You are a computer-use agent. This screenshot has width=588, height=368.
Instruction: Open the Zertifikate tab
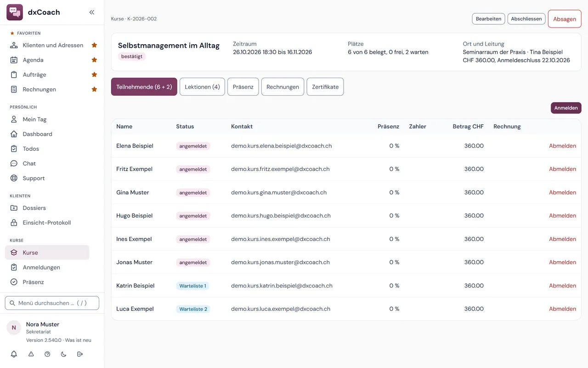pyautogui.click(x=325, y=87)
